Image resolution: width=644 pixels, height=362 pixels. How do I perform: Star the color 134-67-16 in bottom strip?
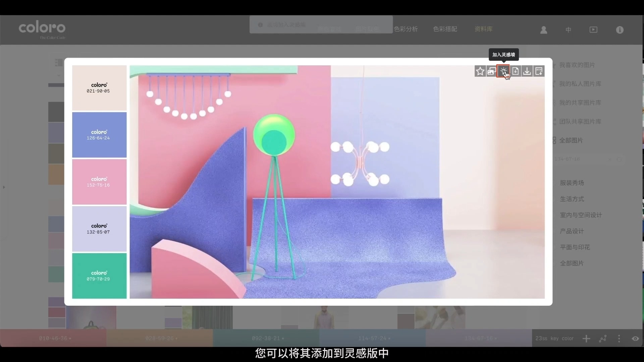click(x=496, y=338)
